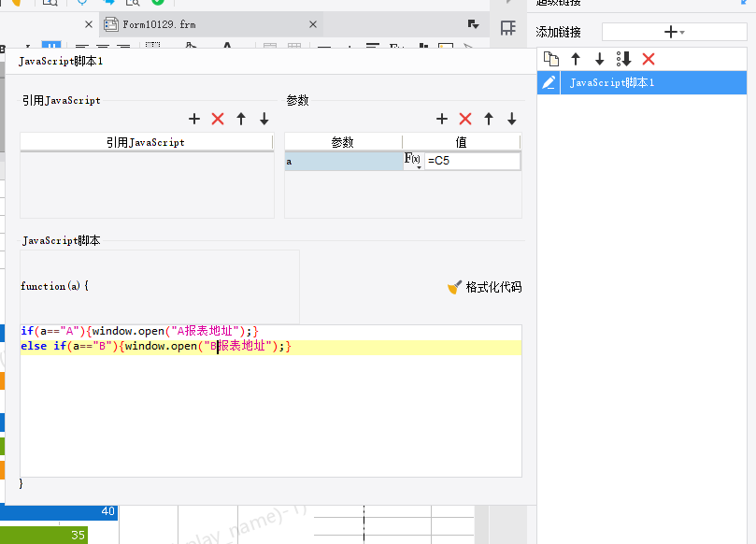Viewport: 756px width, 544px height.
Task: Copy the selected hyperlink in list
Action: [x=551, y=59]
